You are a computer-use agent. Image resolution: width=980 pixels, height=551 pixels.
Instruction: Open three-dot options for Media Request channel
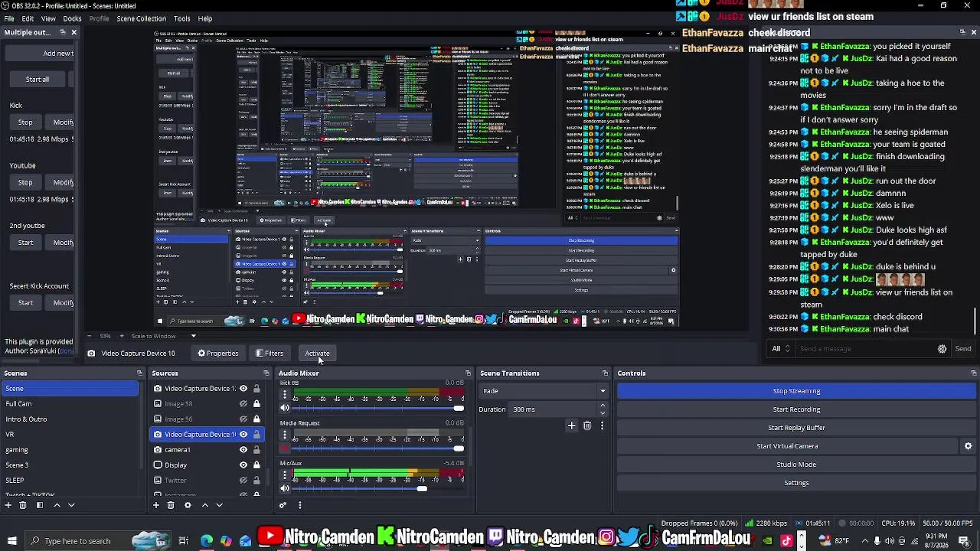click(285, 435)
